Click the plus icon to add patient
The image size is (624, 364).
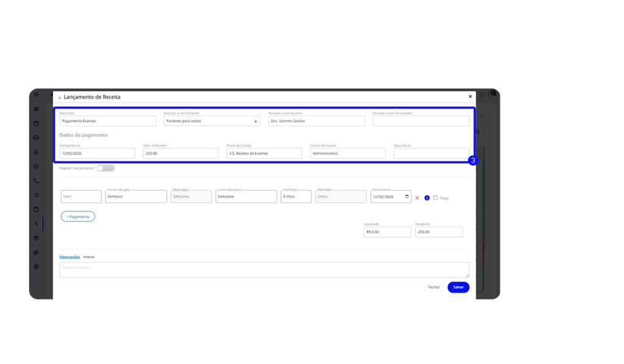tap(255, 121)
